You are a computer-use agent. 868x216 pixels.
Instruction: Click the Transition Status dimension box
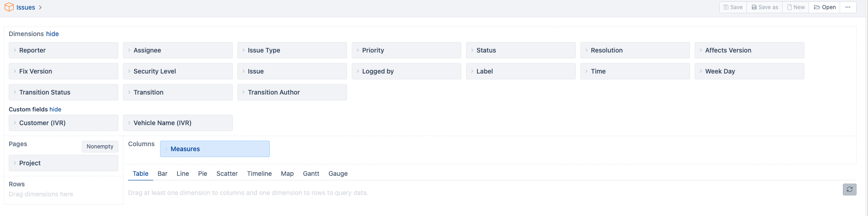click(x=64, y=92)
